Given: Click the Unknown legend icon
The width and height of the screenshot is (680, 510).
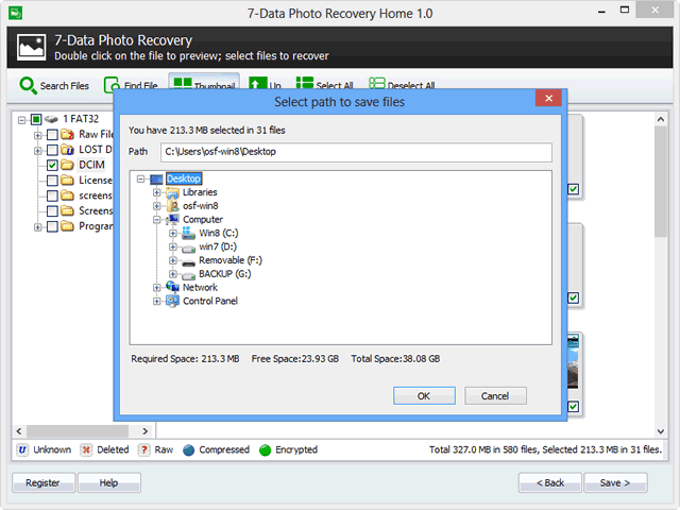Looking at the screenshot, I should coord(23,450).
